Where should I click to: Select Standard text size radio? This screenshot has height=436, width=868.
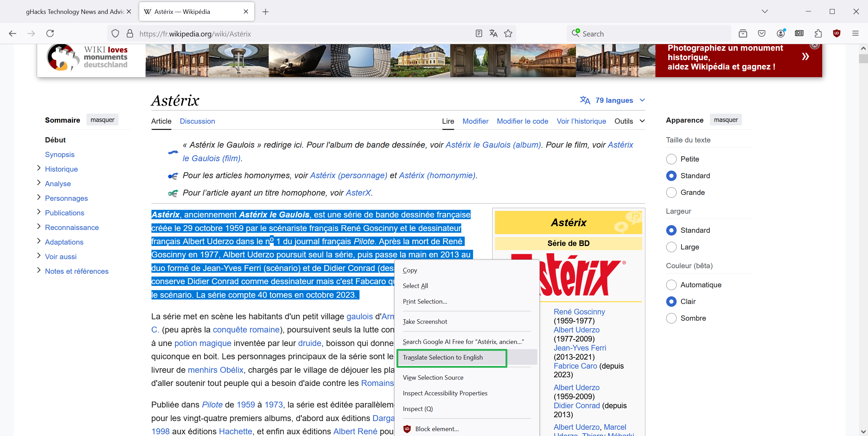(671, 176)
